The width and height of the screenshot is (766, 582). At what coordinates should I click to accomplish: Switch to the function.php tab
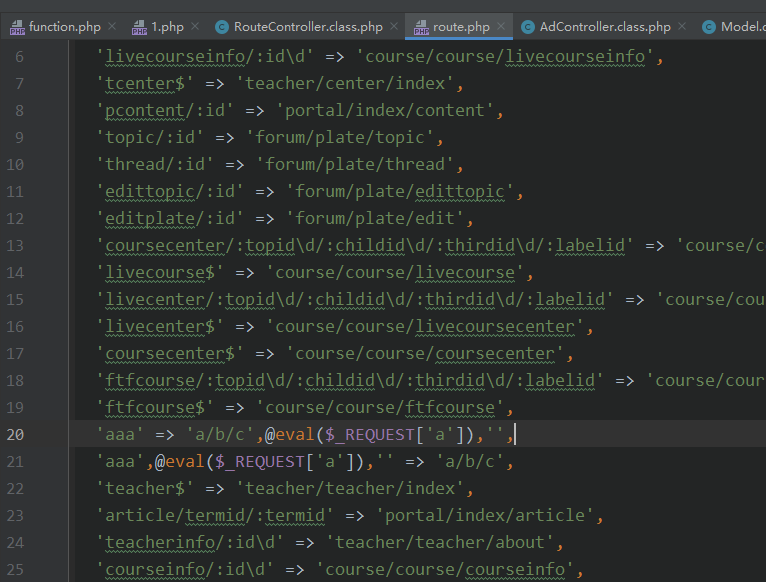(x=64, y=26)
